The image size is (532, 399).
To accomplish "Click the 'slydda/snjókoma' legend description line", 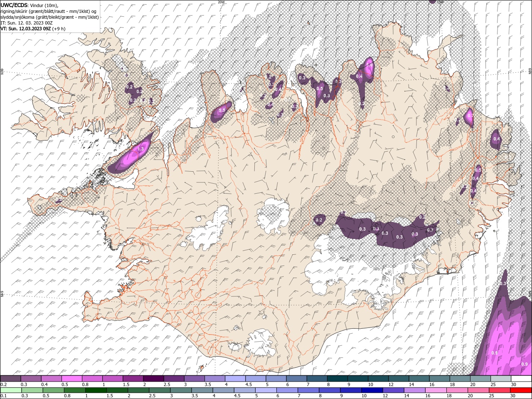I will point(49,17).
